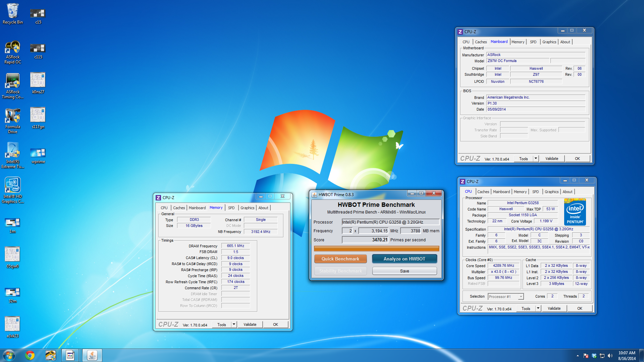Open Mainboard tab in bottom-right CPU-Z window
This screenshot has height=362, width=644.
click(x=501, y=192)
